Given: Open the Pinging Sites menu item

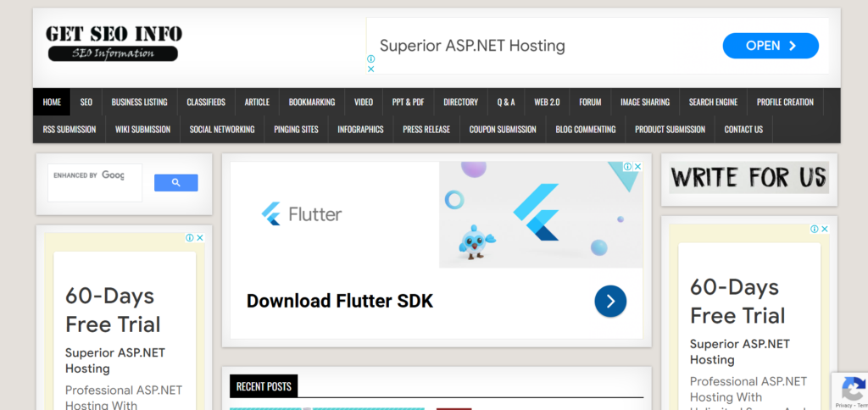Looking at the screenshot, I should pos(296,130).
